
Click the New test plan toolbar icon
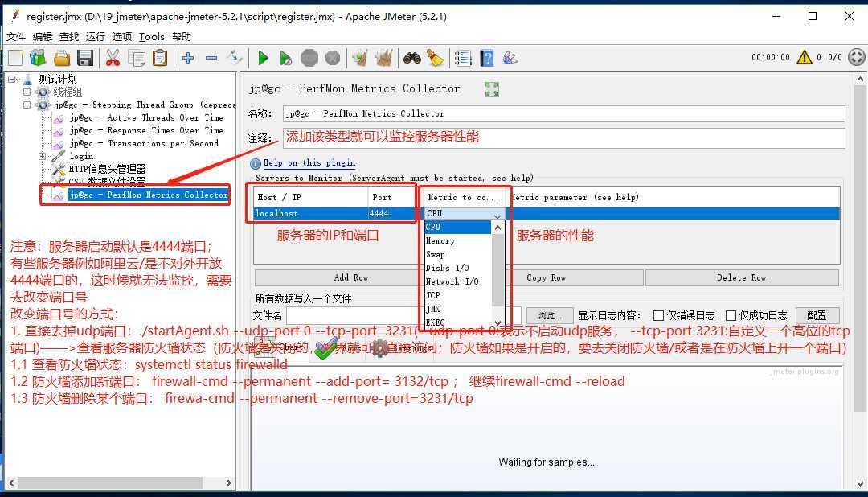(x=15, y=58)
